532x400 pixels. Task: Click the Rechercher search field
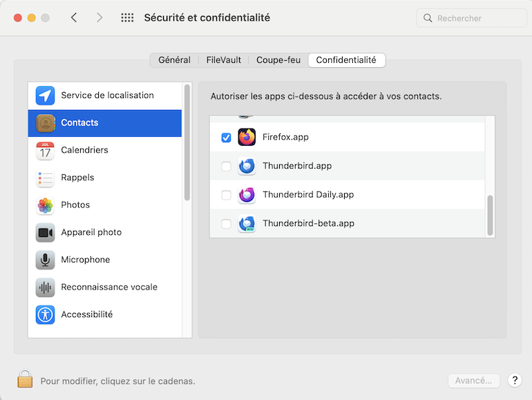477,18
